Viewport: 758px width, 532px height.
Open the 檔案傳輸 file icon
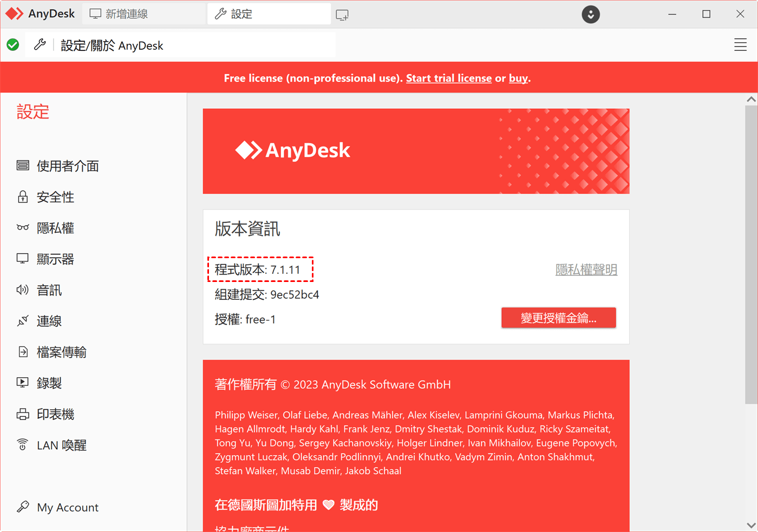pos(23,352)
